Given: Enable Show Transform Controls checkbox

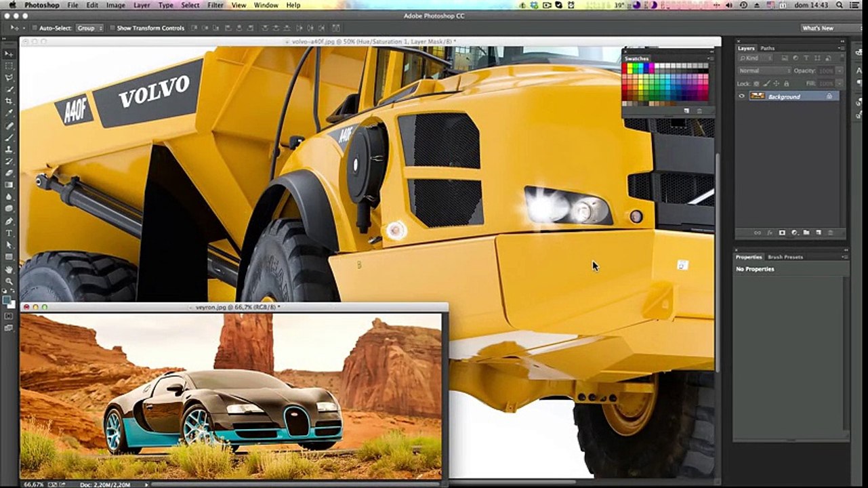Looking at the screenshot, I should click(112, 28).
